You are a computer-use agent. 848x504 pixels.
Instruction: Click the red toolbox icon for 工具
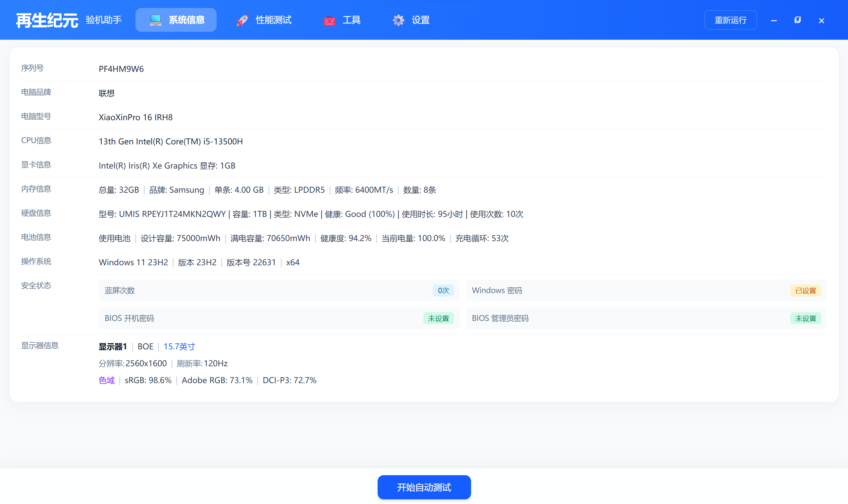coord(329,21)
